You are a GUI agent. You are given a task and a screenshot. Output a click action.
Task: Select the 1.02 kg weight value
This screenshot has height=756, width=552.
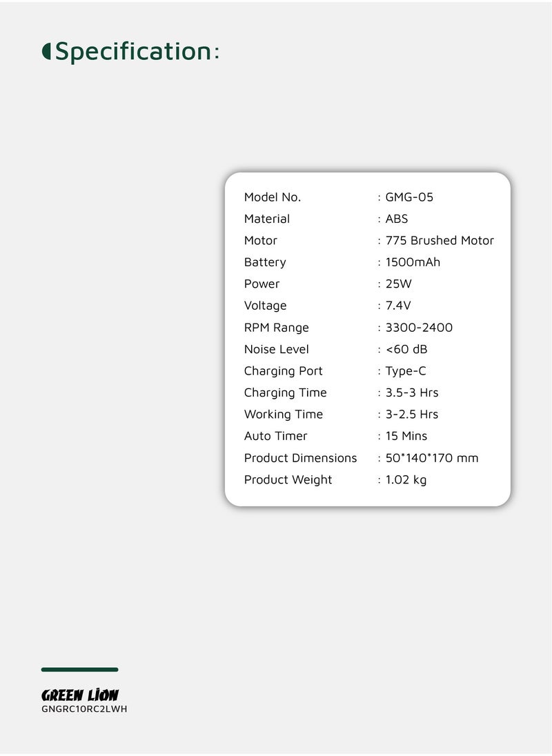pyautogui.click(x=406, y=479)
